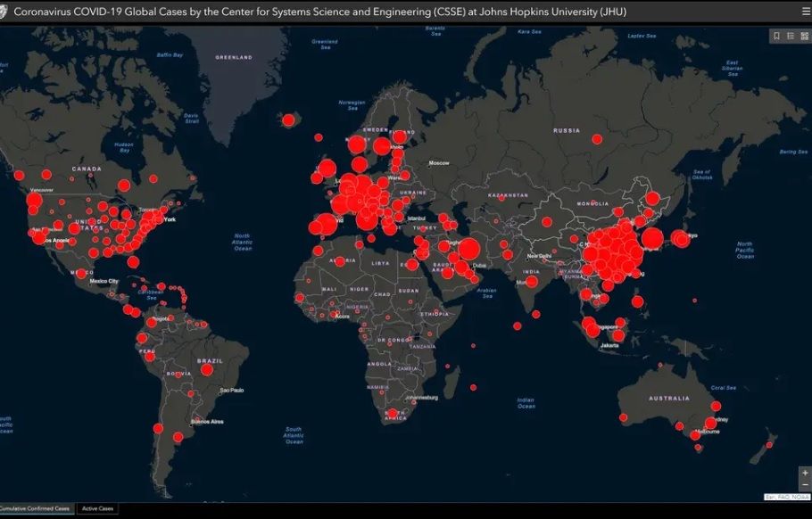Select the red marker on New Zealand
The height and width of the screenshot is (519, 812).
pos(769,445)
